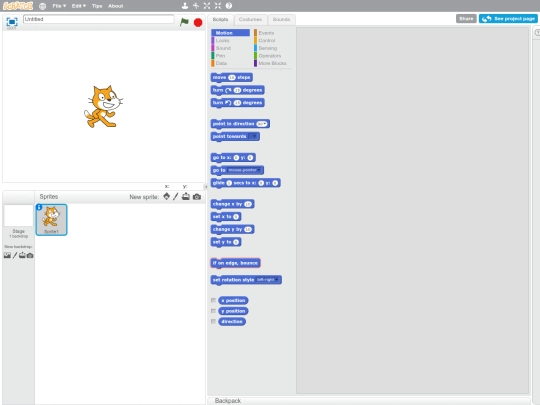Click the x position reporter block
This screenshot has height=405, width=540.
(233, 300)
